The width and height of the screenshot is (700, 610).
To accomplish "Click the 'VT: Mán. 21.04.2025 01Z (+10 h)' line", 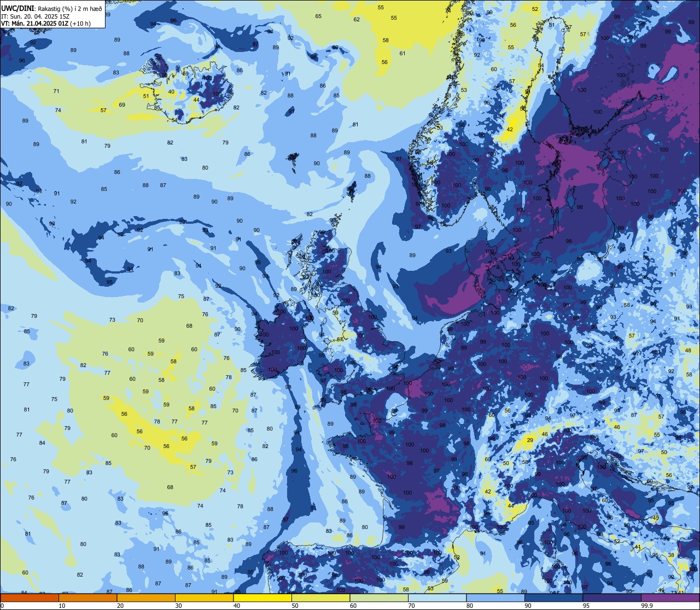I will click(46, 24).
